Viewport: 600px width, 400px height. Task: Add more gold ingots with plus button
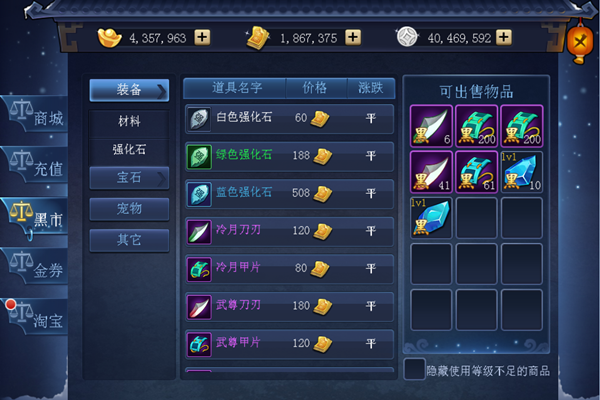tap(202, 38)
